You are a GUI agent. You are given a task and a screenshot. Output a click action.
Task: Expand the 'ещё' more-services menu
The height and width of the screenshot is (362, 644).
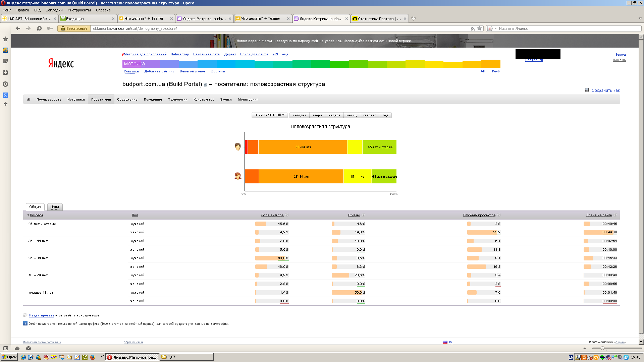pos(285,54)
